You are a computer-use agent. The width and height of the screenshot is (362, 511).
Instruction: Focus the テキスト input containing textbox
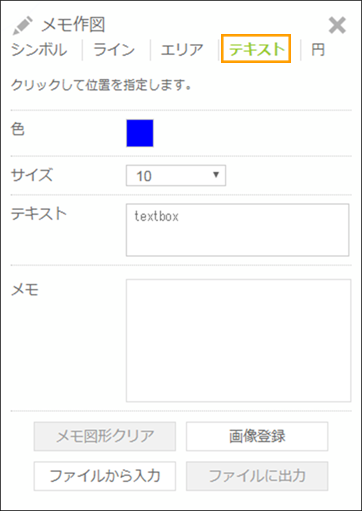click(237, 230)
